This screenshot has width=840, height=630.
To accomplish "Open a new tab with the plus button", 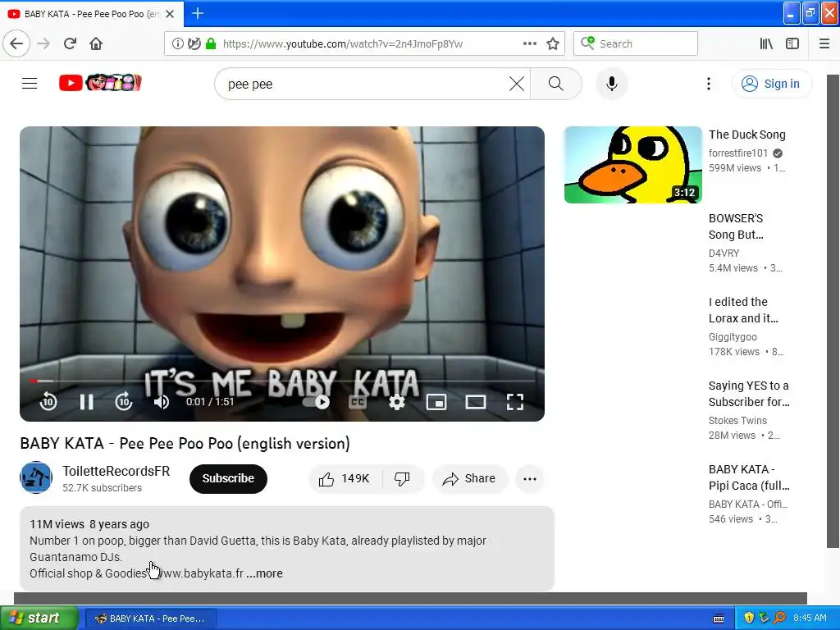I will coord(198,13).
